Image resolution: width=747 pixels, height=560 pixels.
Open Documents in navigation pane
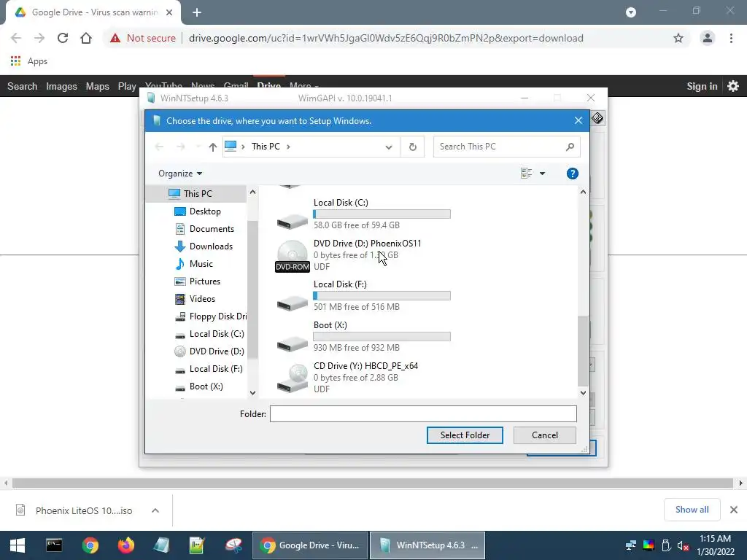pos(212,229)
